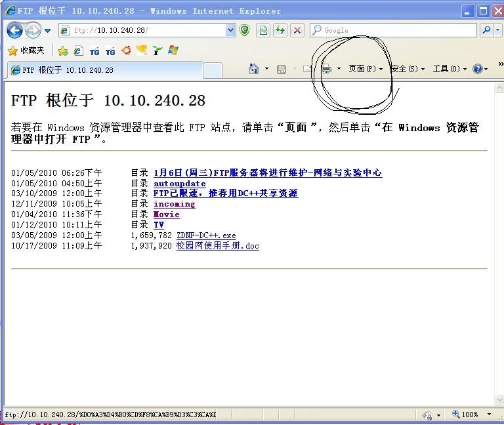Click the Back navigation arrow button
504x425 pixels.
[x=15, y=31]
